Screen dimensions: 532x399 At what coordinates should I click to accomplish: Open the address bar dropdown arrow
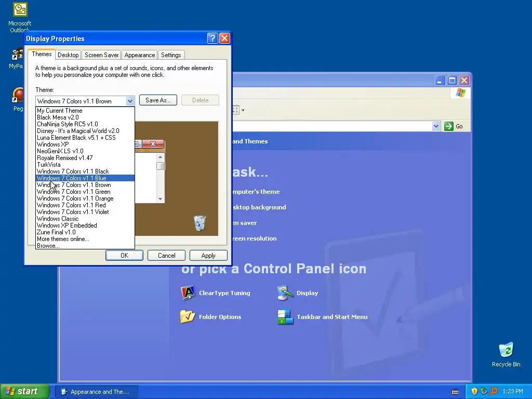tap(436, 126)
